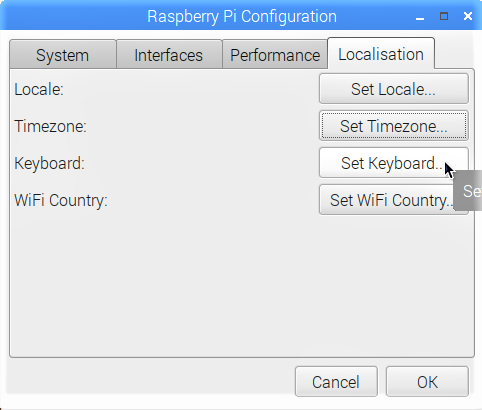The height and width of the screenshot is (410, 482).
Task: Click the Locale label text
Action: point(39,89)
